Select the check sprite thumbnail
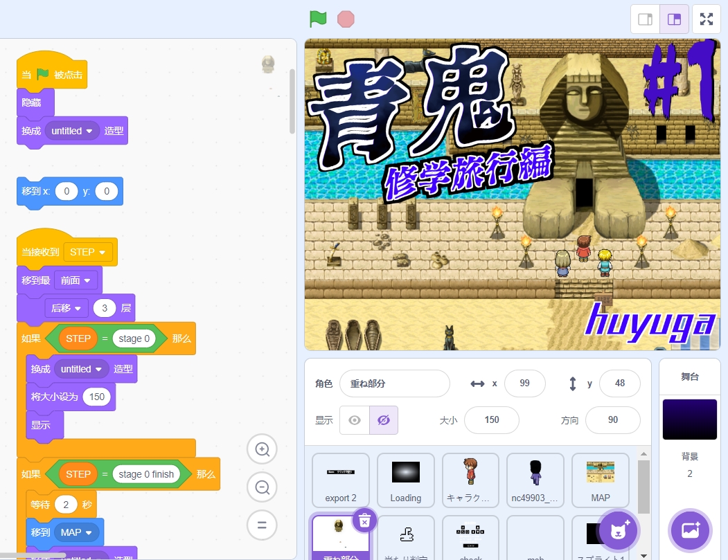728x560 pixels. pos(470,538)
